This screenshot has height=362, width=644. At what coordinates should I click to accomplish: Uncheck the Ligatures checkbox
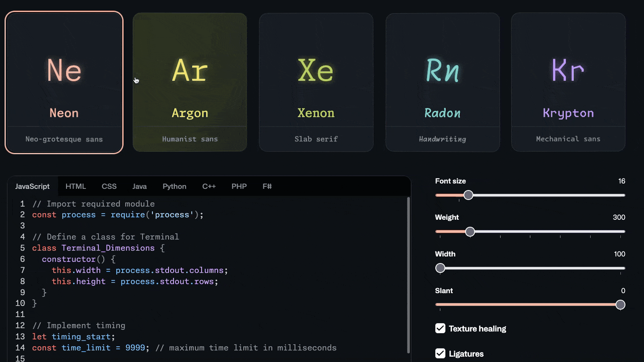point(440,353)
